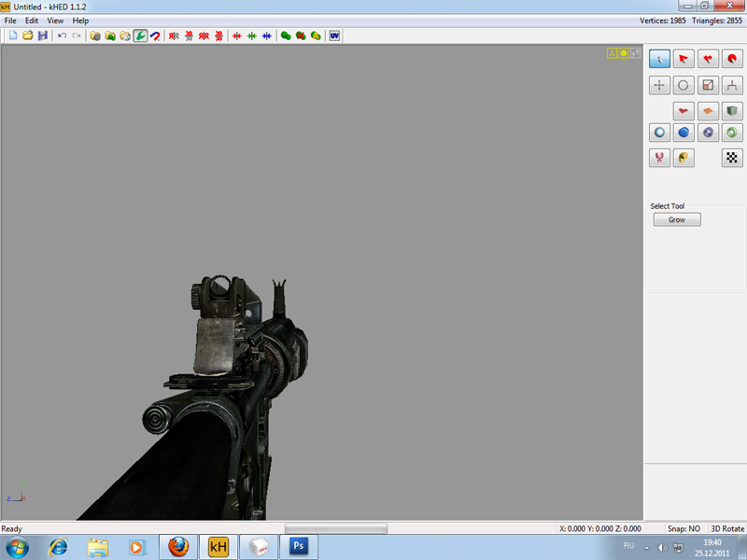Open the checkerboard texture tool
Image resolution: width=747 pixels, height=560 pixels.
[732, 158]
